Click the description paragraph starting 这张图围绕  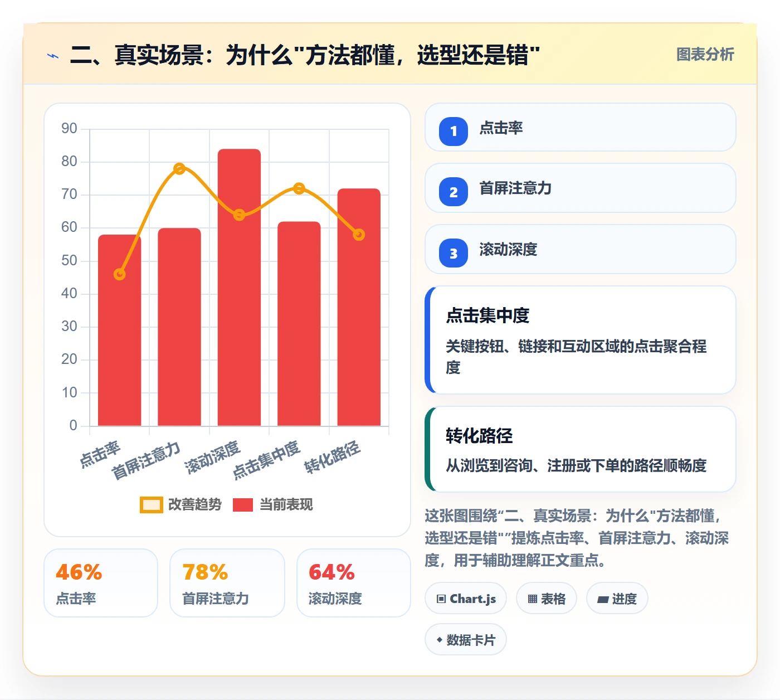click(577, 538)
